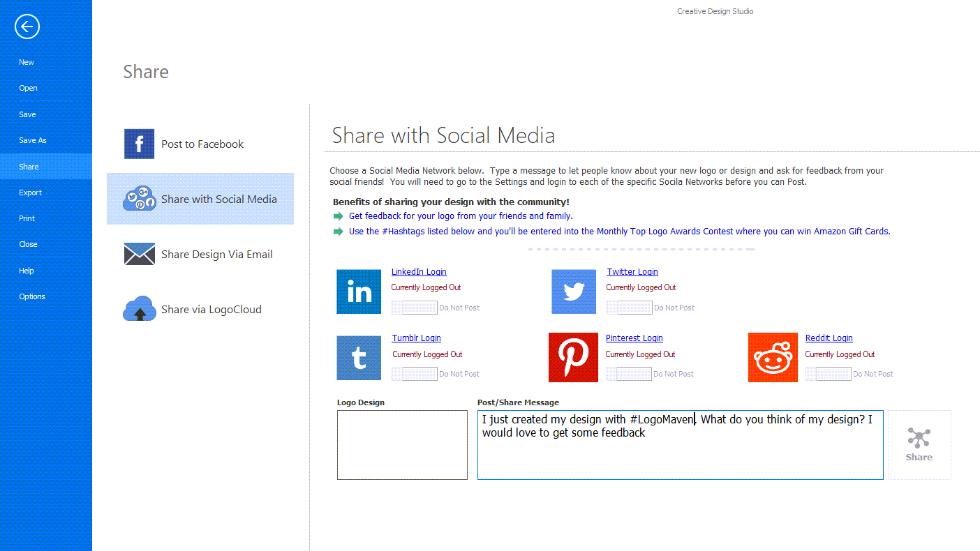Open the Export menu item
This screenshot has height=551, width=980.
[31, 193]
